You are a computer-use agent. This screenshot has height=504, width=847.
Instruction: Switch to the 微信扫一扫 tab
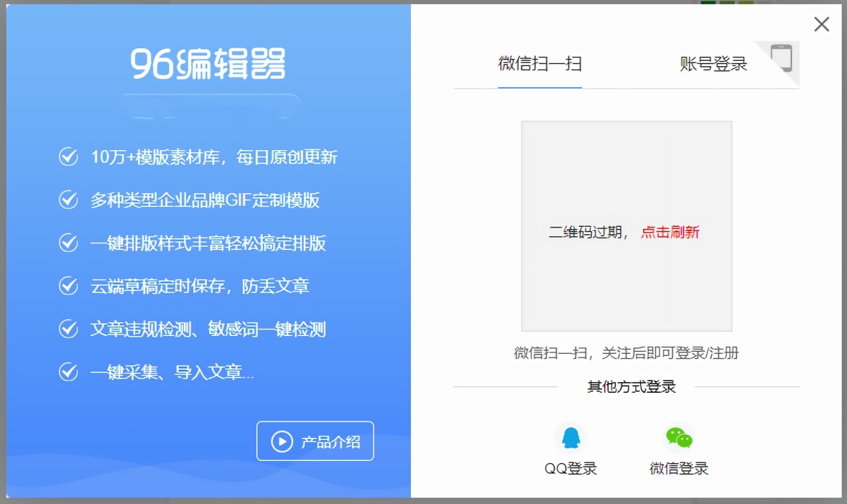point(540,64)
